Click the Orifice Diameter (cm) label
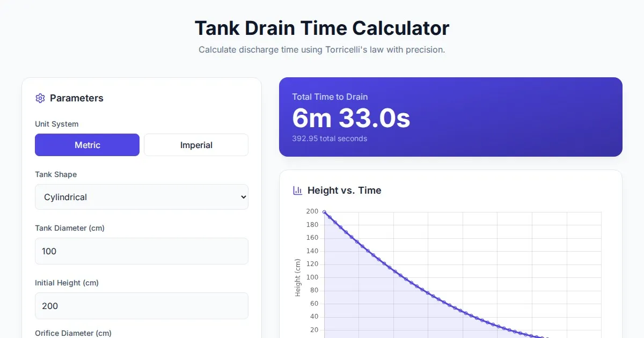This screenshot has height=338, width=644. click(x=73, y=333)
